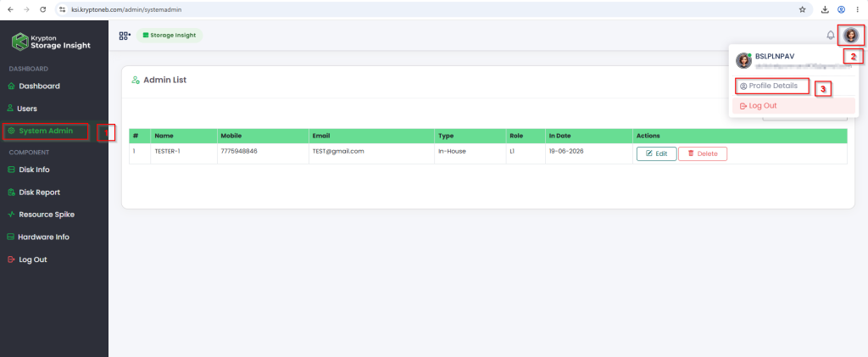The image size is (868, 357).
Task: Click Delete for TESTER-1 row
Action: click(703, 153)
